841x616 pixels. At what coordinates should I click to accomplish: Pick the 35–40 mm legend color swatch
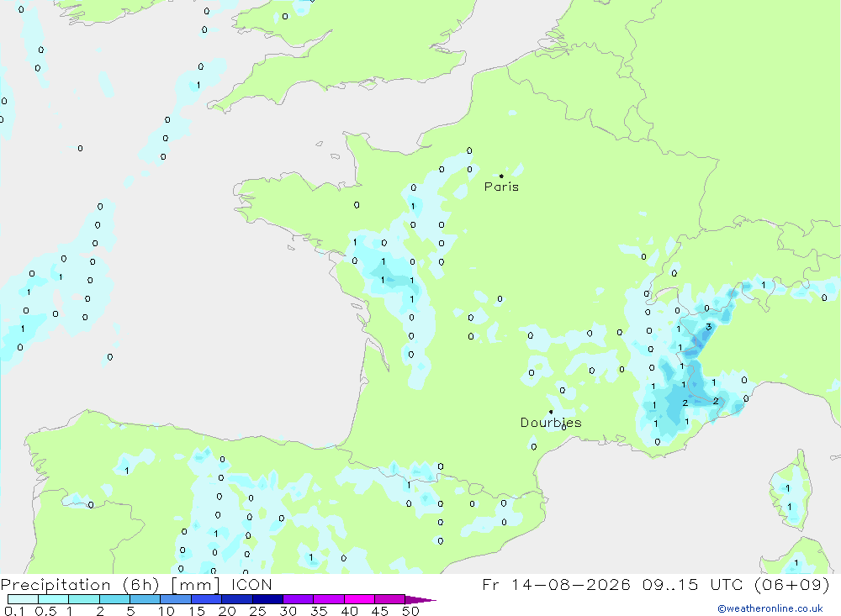[329, 599]
